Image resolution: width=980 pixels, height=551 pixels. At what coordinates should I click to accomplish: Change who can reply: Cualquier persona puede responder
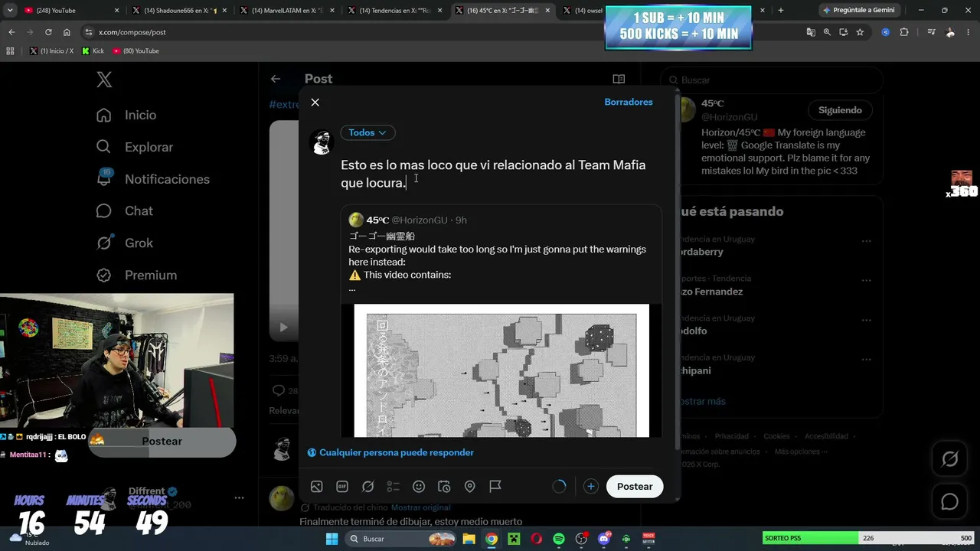[x=390, y=452]
